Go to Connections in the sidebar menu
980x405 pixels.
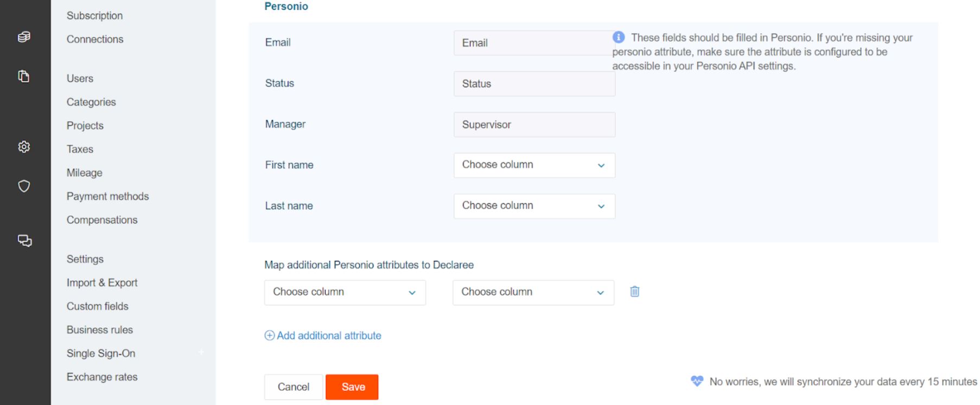(x=95, y=39)
